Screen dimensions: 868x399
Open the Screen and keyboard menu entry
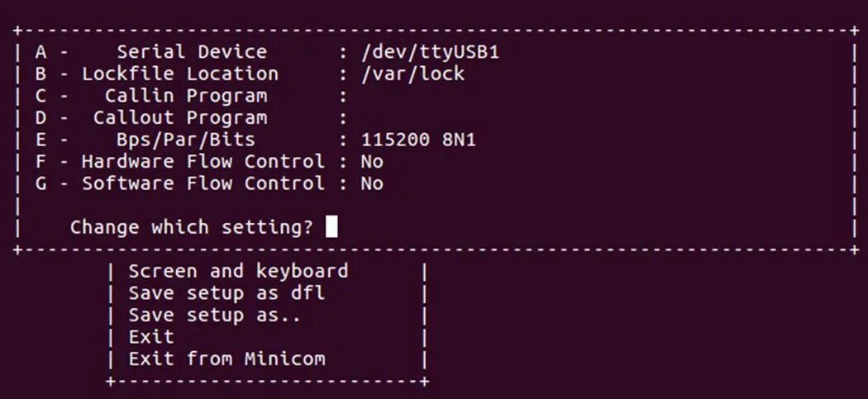[238, 271]
